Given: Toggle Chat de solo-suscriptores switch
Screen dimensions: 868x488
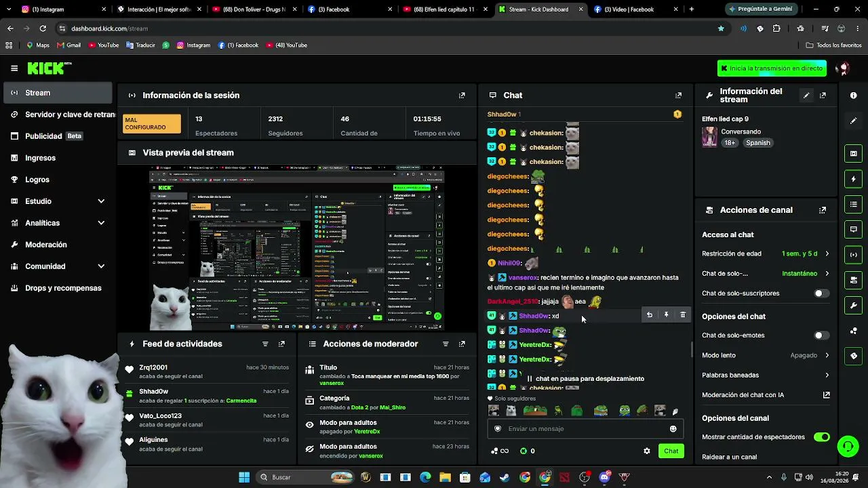Looking at the screenshot, I should click(x=821, y=293).
